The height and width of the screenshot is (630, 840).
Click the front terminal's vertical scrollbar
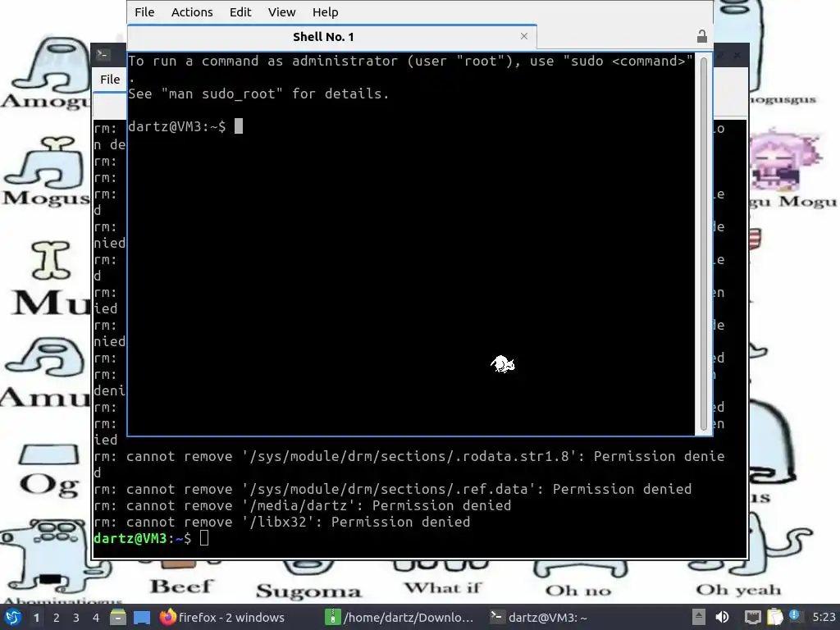tap(703, 244)
